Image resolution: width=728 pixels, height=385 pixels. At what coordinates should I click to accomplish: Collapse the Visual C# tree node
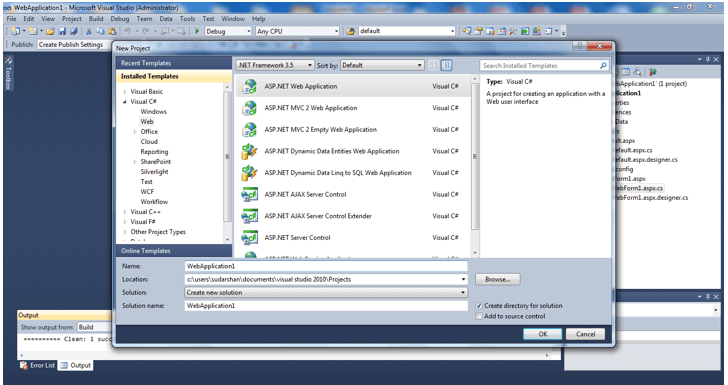coord(125,101)
